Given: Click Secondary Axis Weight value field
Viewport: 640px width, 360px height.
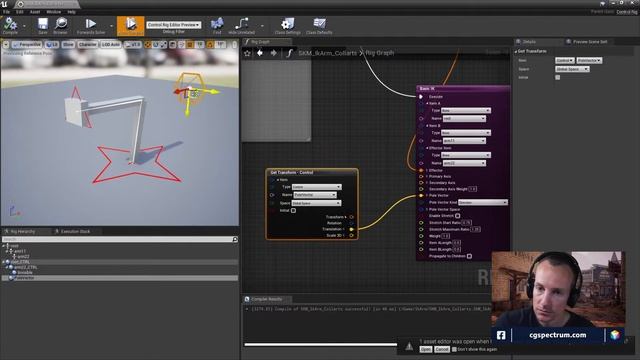Looking at the screenshot, I should tap(472, 189).
